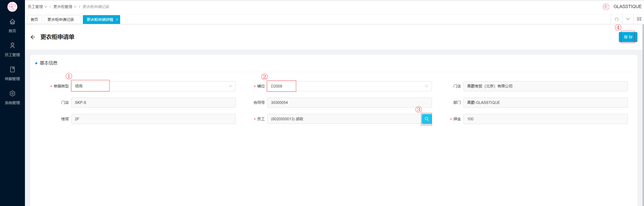This screenshot has height=206, width=644.
Task: Go back using the left arrow icon
Action: coord(33,37)
